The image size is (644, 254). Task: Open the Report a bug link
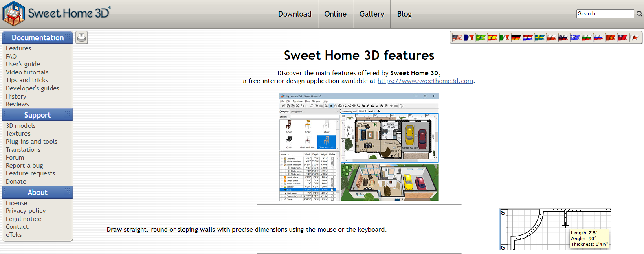[x=24, y=166]
